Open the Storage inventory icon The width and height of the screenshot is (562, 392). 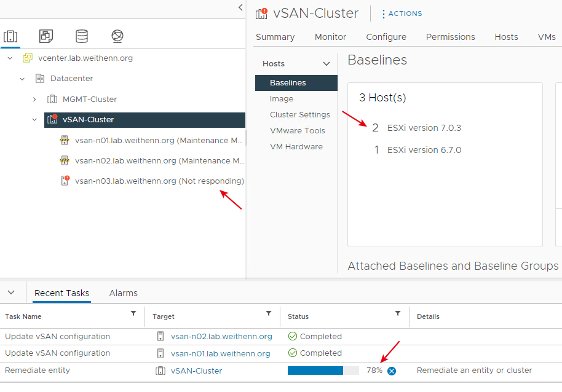coord(82,36)
